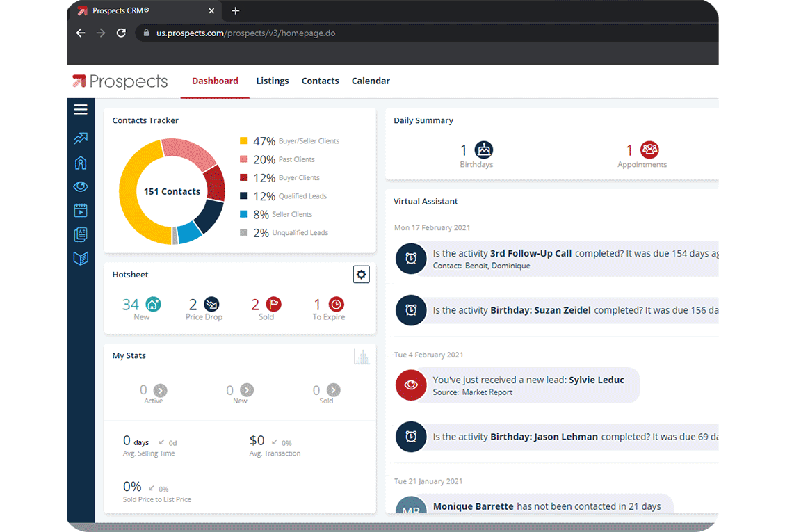Click Source: Market Report text

[x=473, y=392]
